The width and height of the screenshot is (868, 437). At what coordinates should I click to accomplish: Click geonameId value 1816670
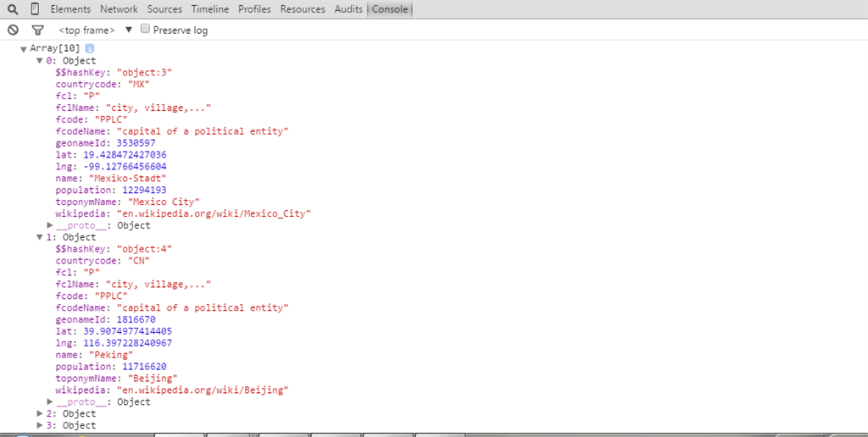(x=136, y=320)
